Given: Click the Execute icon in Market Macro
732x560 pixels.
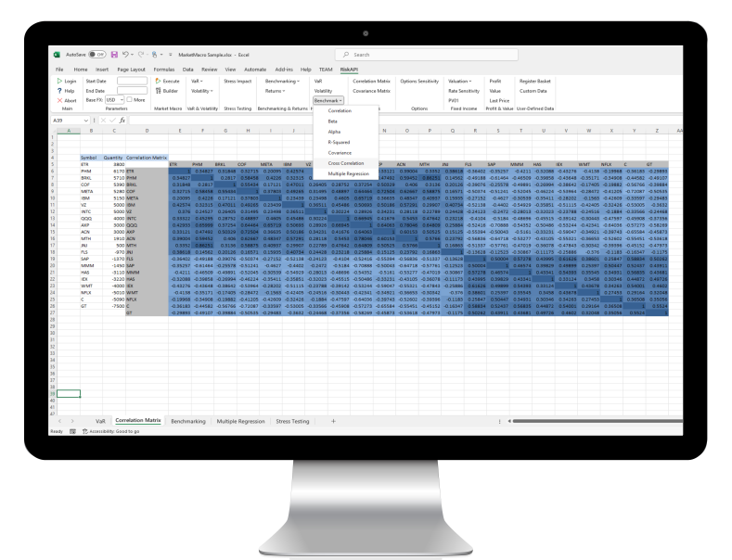Looking at the screenshot, I should tap(158, 82).
